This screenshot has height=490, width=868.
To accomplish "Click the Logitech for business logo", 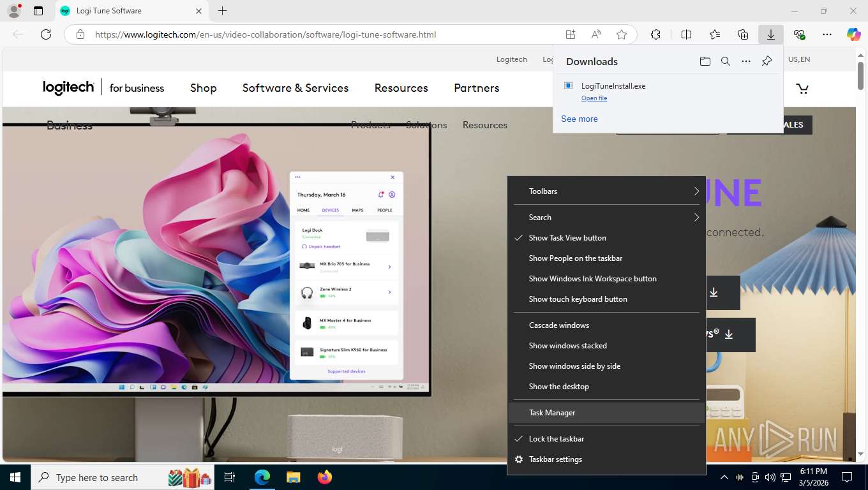I will pos(103,87).
